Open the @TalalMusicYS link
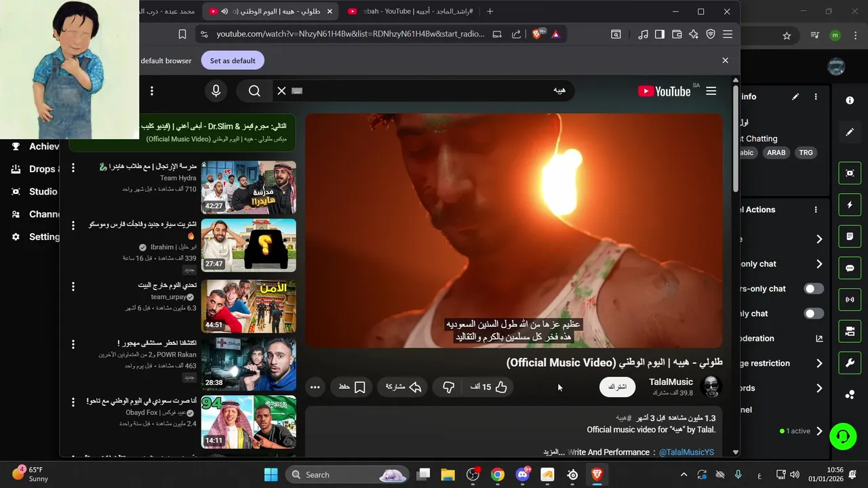868x488 pixels. click(x=686, y=452)
